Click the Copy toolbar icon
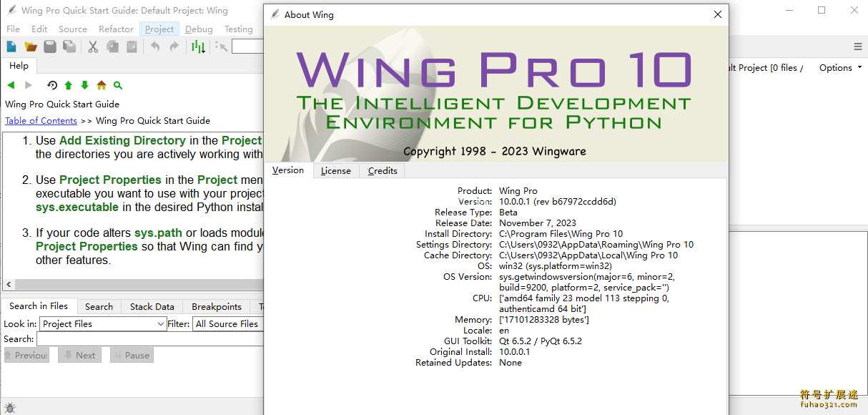This screenshot has width=868, height=415. (x=112, y=47)
